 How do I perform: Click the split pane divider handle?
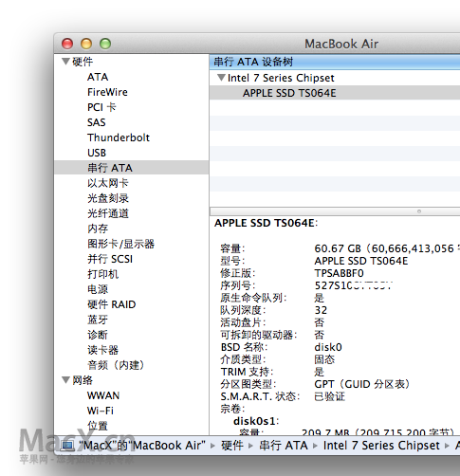(419, 211)
